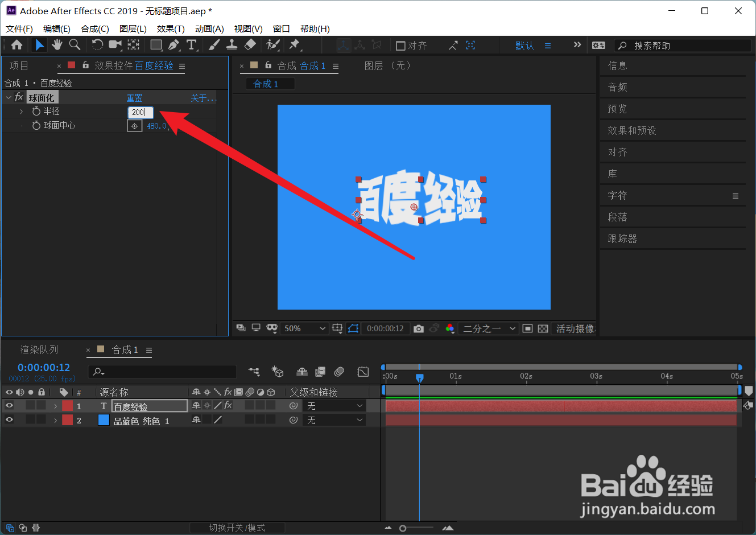Open the 效果和预设 panel
This screenshot has height=535, width=756.
[631, 130]
